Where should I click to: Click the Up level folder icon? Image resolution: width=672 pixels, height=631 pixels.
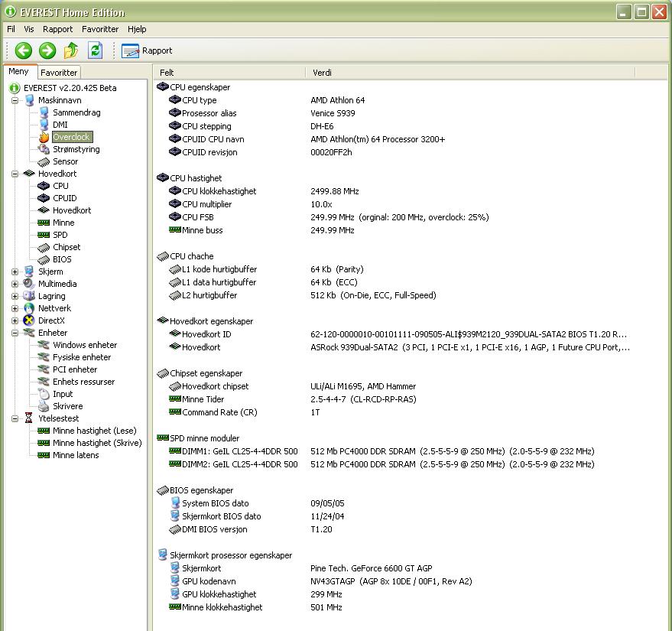click(x=70, y=50)
